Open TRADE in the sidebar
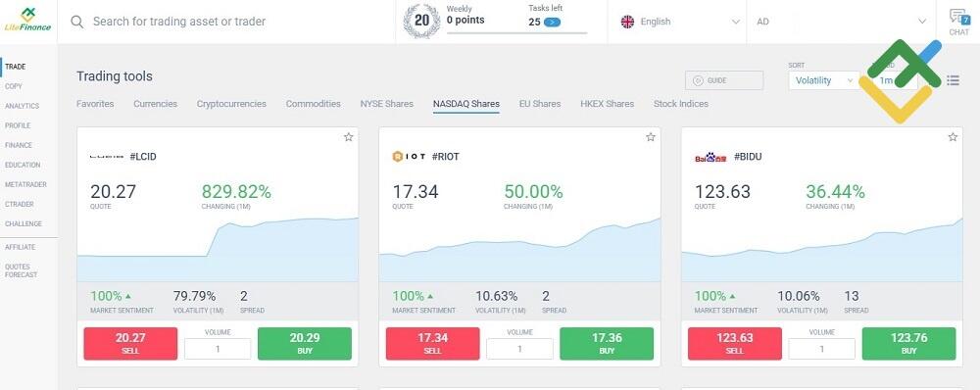The height and width of the screenshot is (390, 980). point(16,67)
